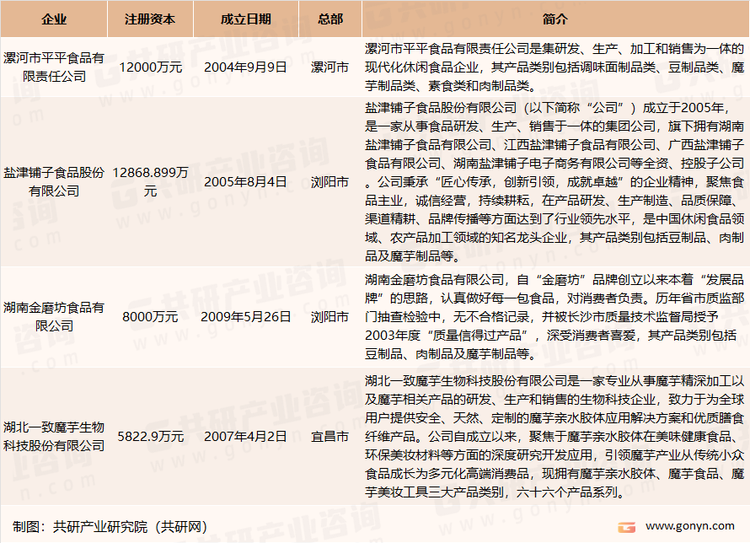Select the date 2005年8月4日
This screenshot has width=750, height=543.
(245, 182)
